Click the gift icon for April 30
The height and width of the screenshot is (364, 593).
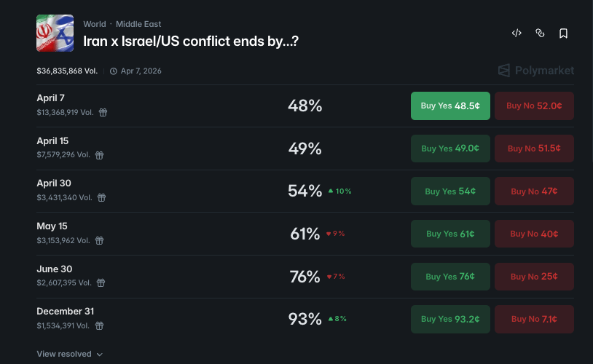coord(102,197)
